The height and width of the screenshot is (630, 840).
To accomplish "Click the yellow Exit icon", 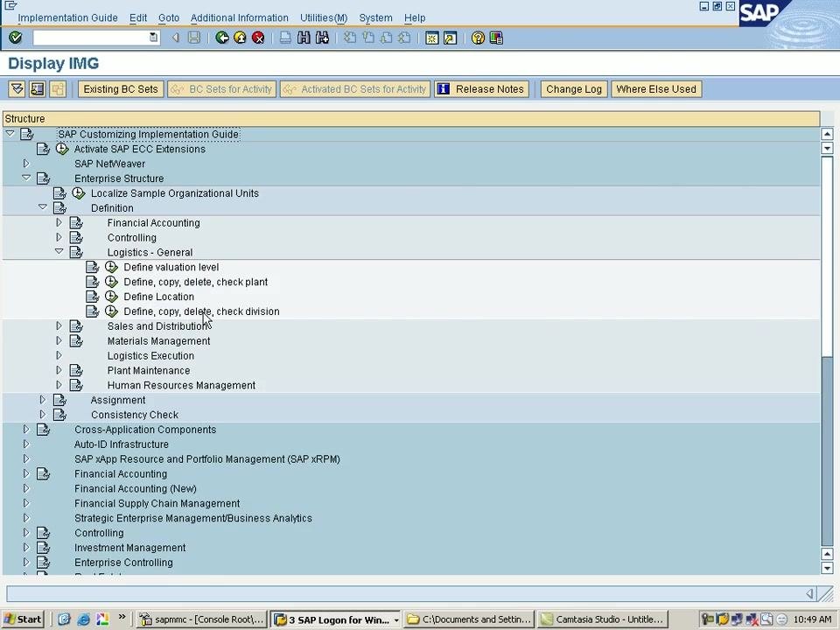I will [240, 38].
